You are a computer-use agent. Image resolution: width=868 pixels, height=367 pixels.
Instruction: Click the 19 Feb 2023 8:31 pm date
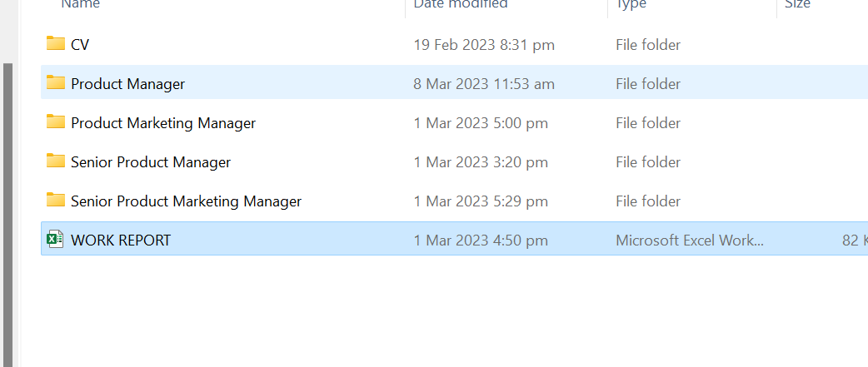[x=484, y=45]
